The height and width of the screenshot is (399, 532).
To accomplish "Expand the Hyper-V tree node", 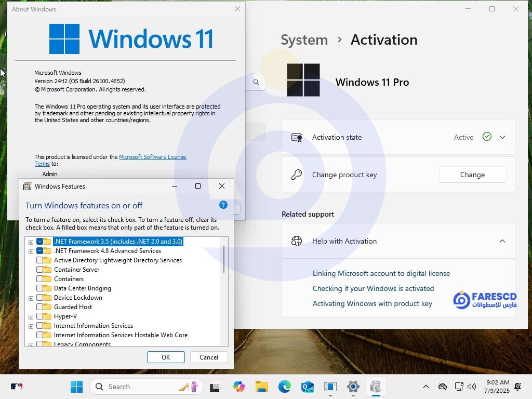I will click(x=31, y=317).
